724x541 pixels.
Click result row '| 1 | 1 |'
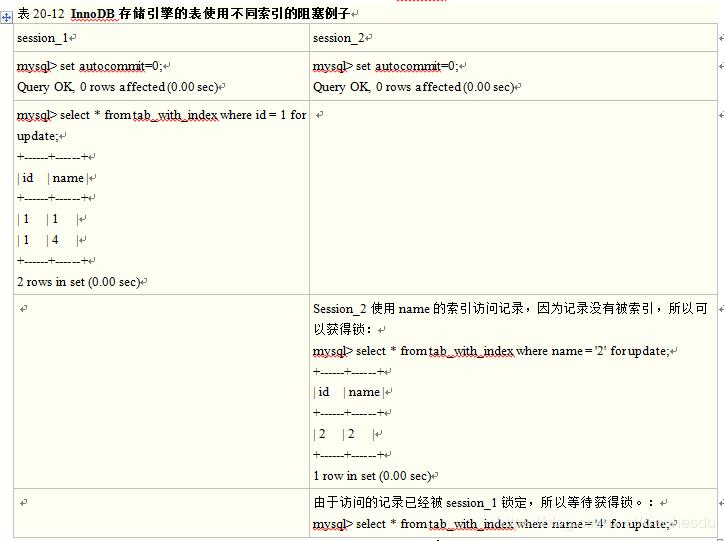point(48,219)
